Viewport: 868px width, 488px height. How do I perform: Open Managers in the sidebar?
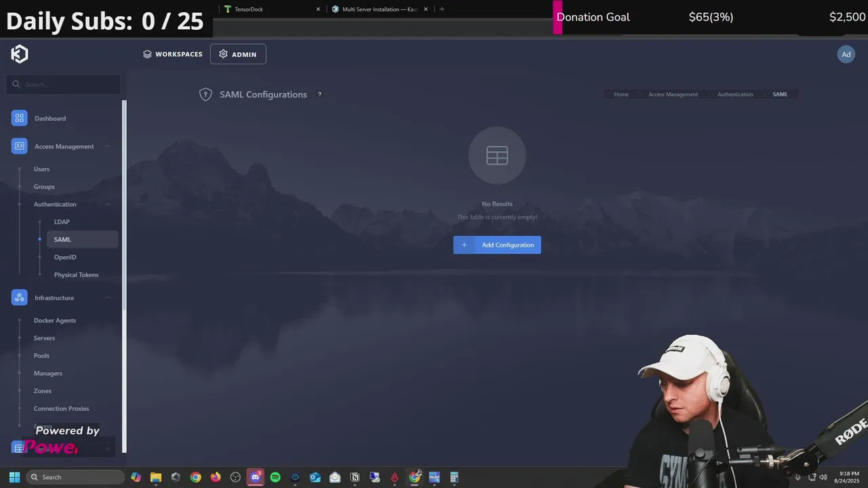47,373
